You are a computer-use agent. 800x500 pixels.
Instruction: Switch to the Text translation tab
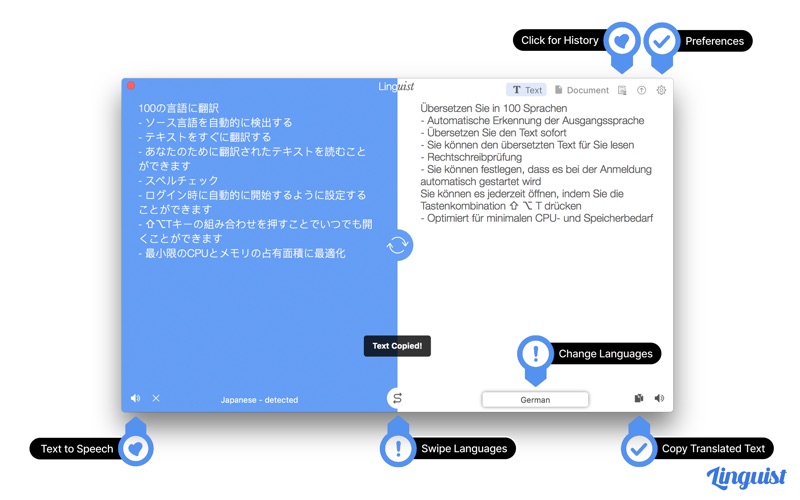click(x=527, y=90)
